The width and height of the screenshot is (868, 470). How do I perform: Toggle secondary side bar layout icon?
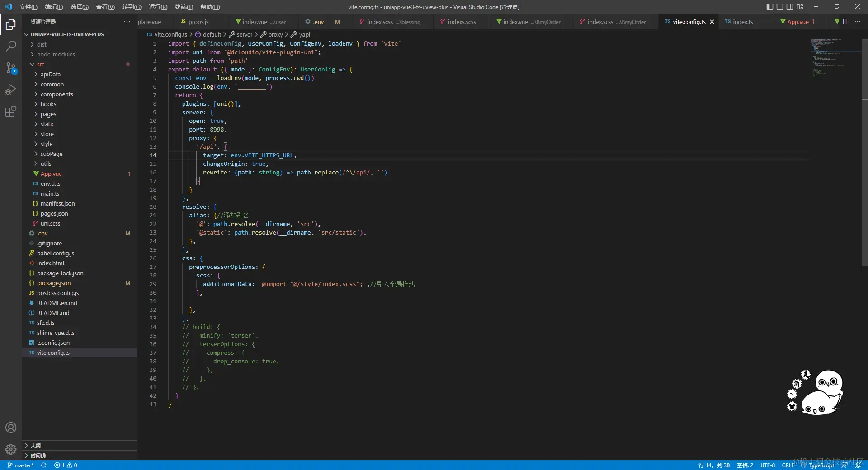coord(790,7)
